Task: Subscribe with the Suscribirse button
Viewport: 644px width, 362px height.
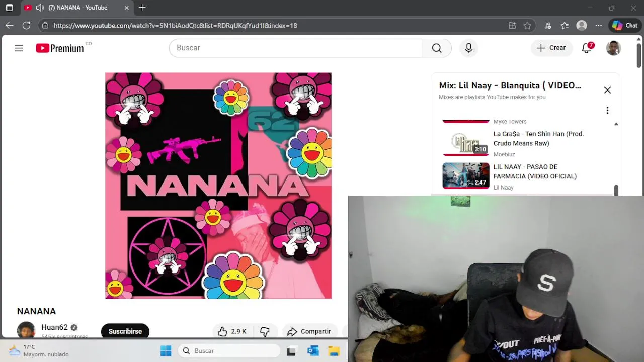Action: point(125,331)
